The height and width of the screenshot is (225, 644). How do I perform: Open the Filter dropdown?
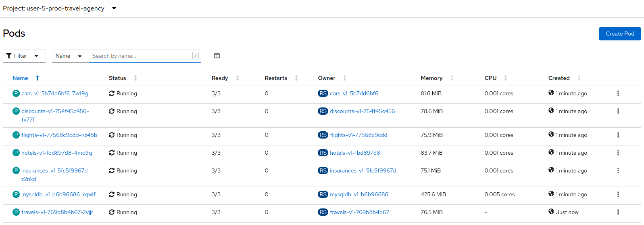click(x=24, y=56)
